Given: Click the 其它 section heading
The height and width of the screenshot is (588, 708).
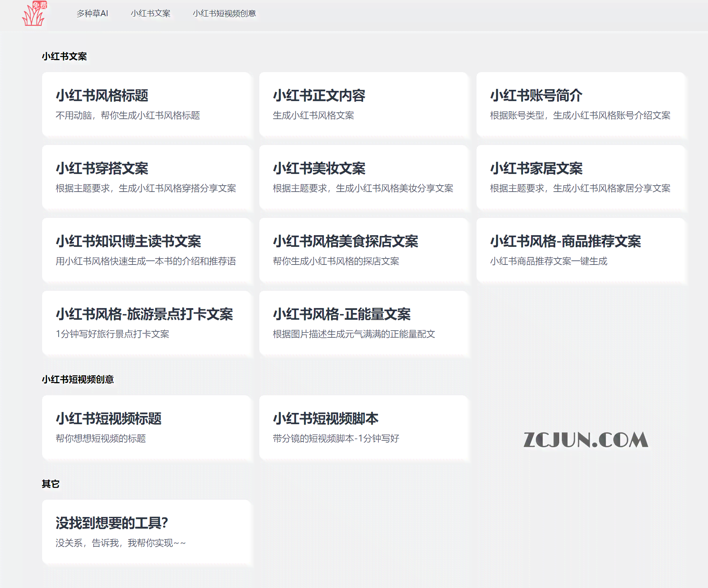Looking at the screenshot, I should [x=51, y=484].
